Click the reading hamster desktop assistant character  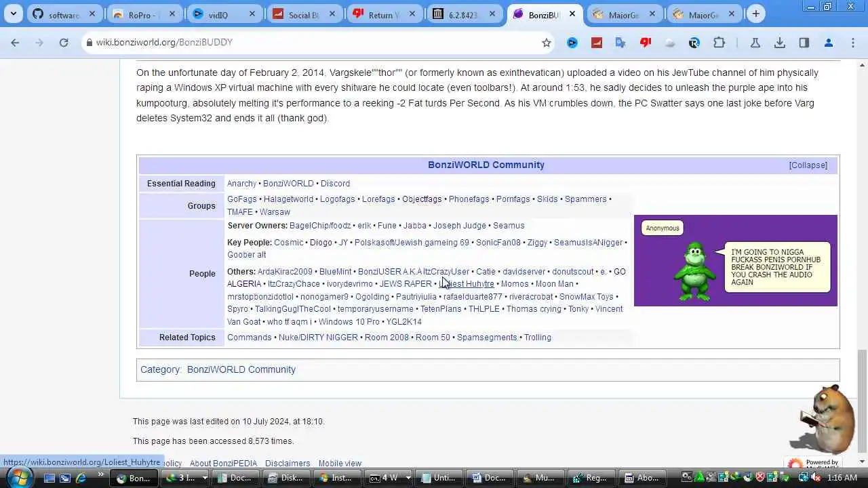click(x=823, y=420)
